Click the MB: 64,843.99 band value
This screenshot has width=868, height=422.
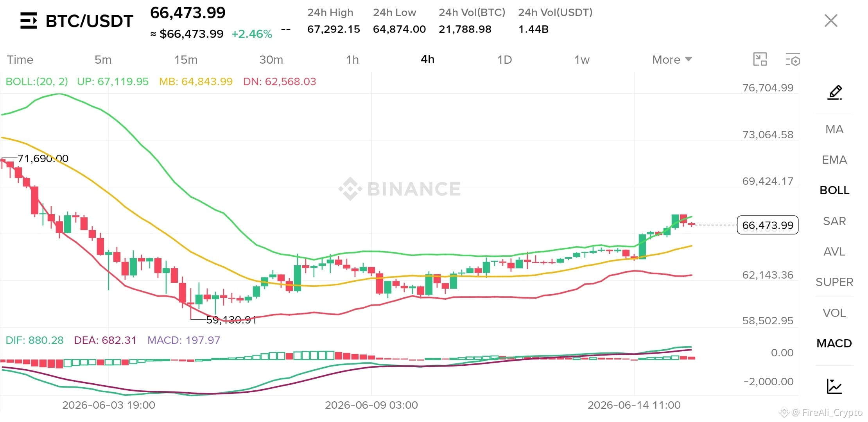(x=196, y=82)
